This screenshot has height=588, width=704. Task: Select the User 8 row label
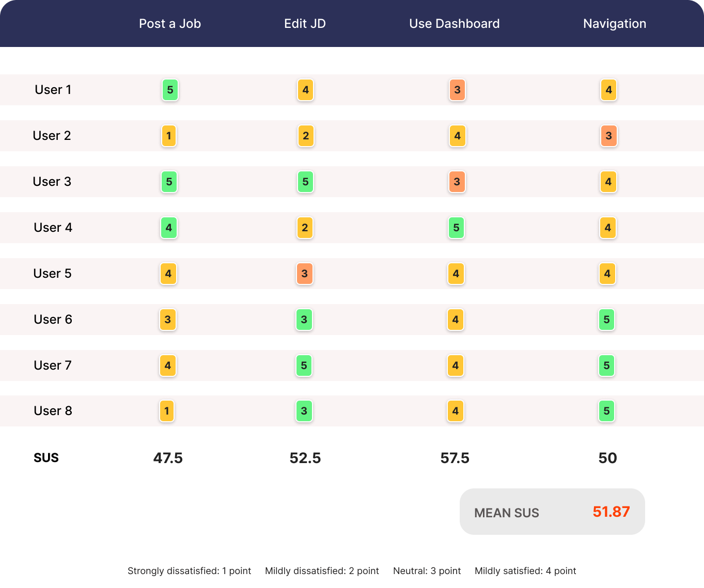tap(53, 411)
